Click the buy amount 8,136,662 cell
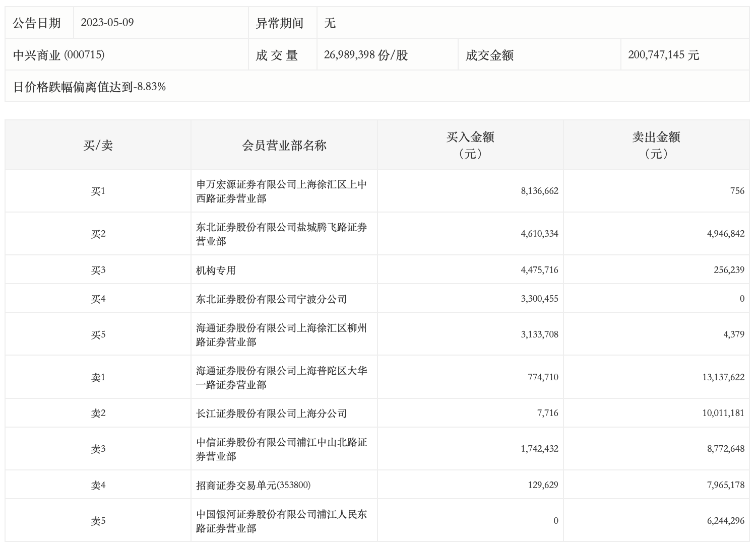This screenshot has width=756, height=550. [x=539, y=191]
